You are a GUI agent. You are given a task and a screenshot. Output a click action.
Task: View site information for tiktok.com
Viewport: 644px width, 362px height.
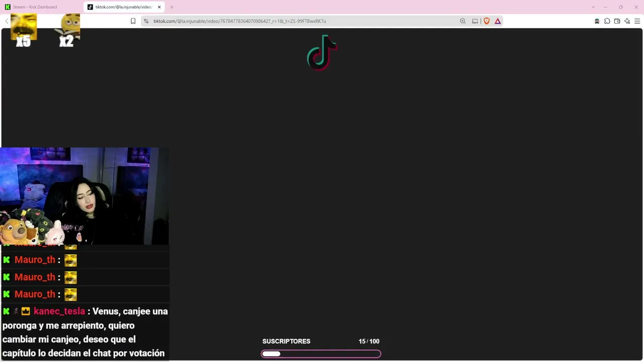(x=146, y=21)
